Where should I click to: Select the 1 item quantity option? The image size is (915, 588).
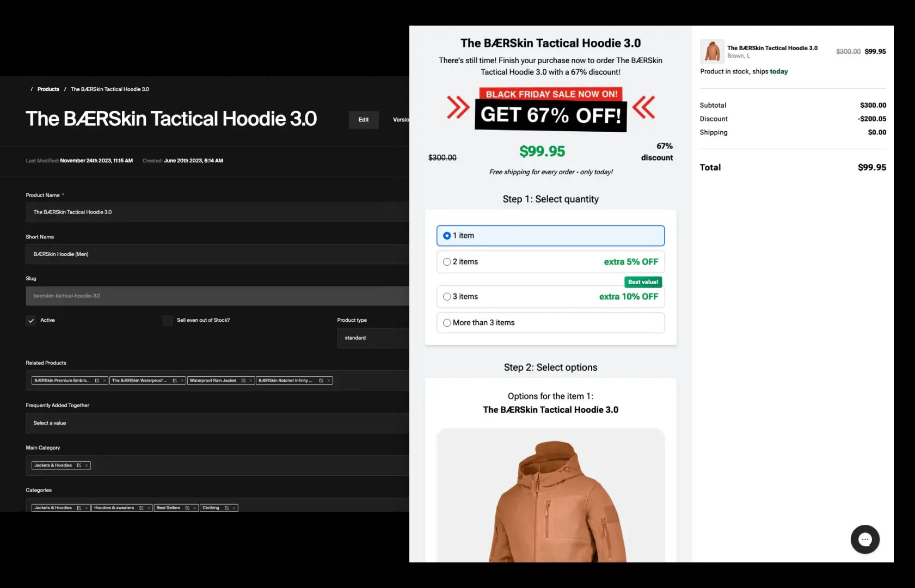pos(550,236)
